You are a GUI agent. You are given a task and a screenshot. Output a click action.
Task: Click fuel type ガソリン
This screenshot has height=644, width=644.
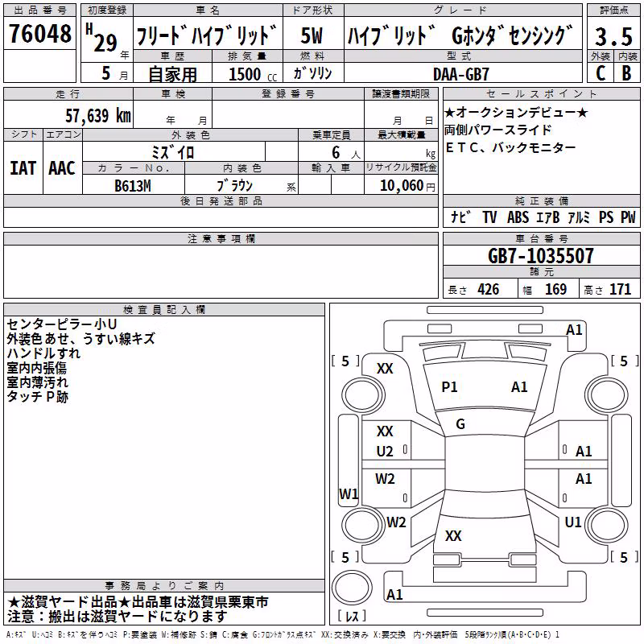tap(312, 73)
